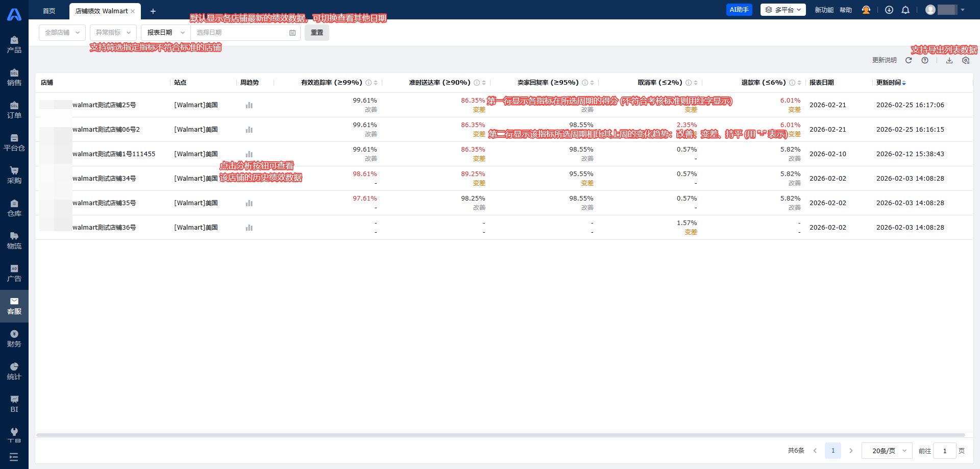Click the 帮助 menu in top bar
The image size is (980, 469).
click(x=846, y=10)
